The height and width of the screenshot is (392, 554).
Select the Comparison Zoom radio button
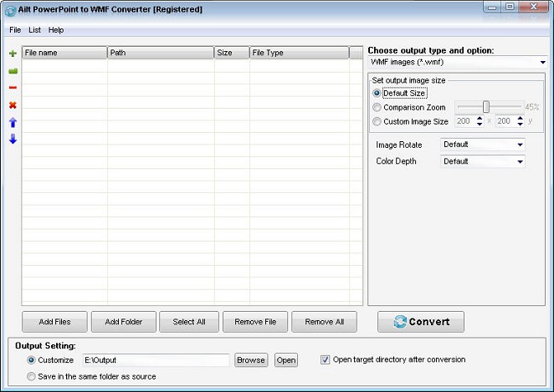377,107
